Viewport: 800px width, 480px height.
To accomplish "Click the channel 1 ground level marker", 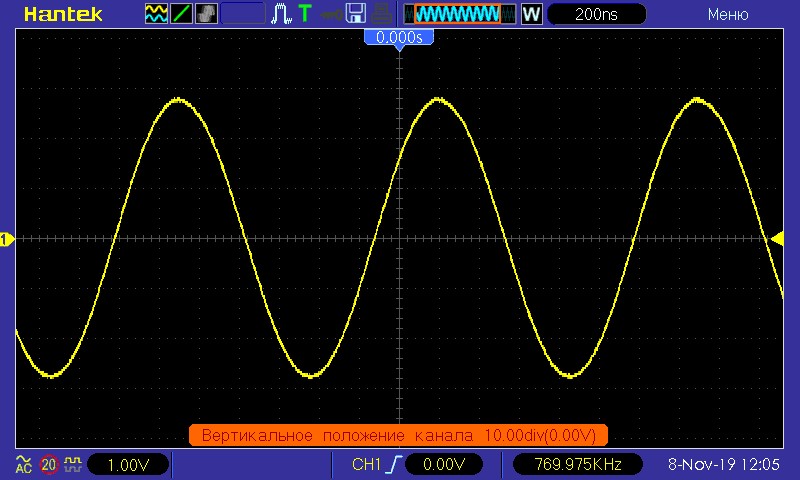I will pos(7,239).
